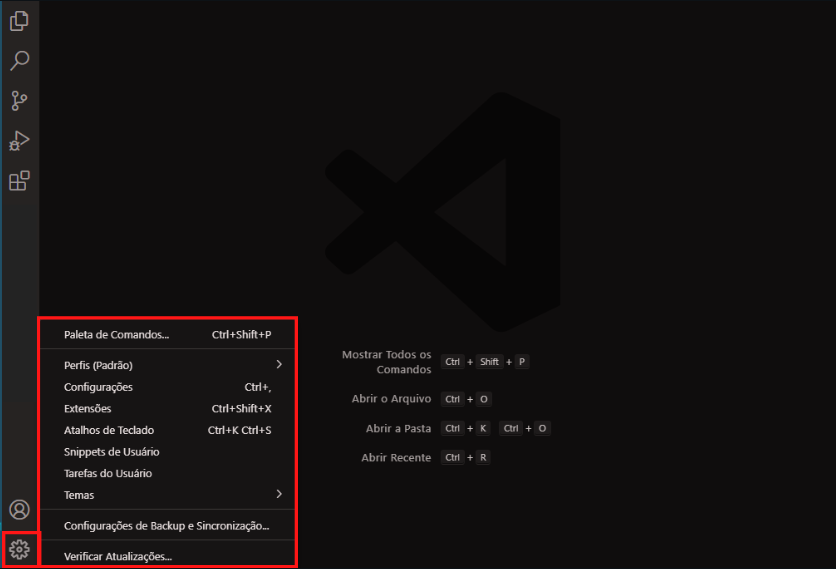Open the Search view icon
The image size is (836, 569).
click(x=19, y=61)
